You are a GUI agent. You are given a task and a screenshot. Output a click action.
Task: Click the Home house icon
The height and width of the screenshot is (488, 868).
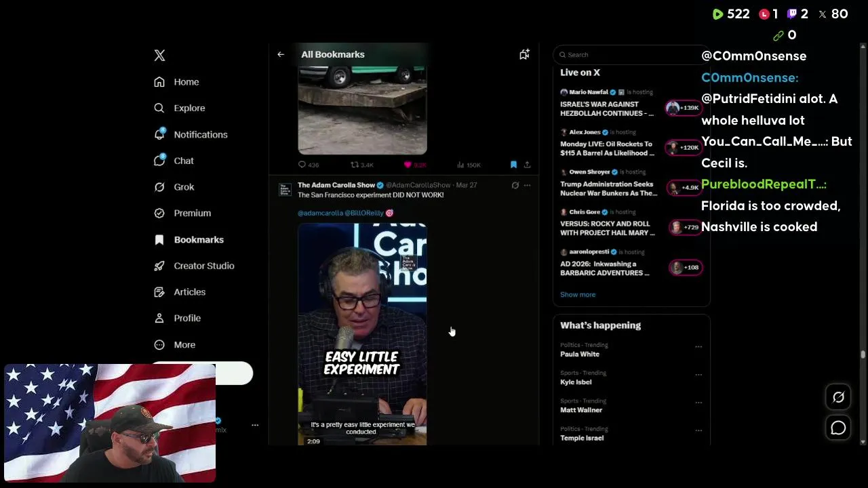click(159, 82)
